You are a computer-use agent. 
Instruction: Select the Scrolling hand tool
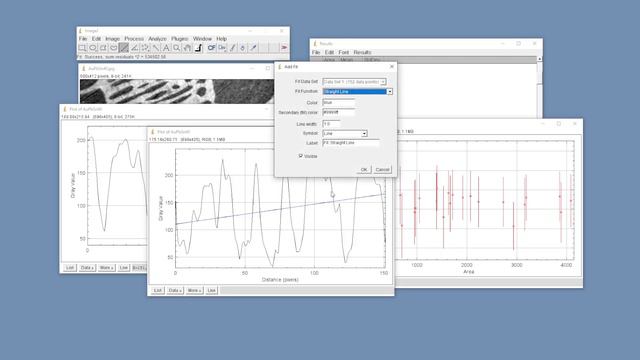point(187,48)
